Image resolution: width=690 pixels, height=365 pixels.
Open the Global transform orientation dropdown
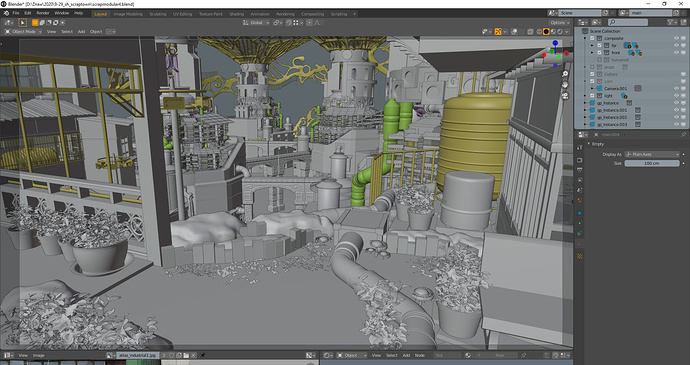[256, 22]
